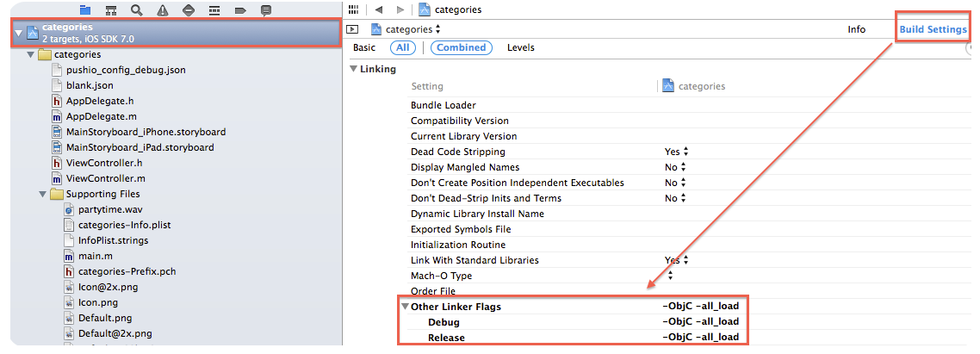Open the Debug navigator icon
980x354 pixels.
pyautogui.click(x=214, y=10)
